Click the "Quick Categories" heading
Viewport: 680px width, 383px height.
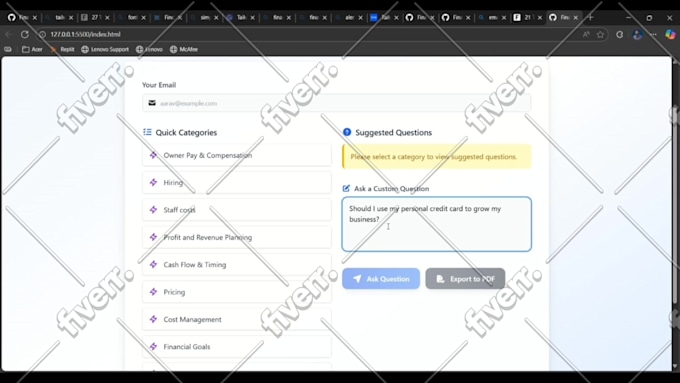186,133
